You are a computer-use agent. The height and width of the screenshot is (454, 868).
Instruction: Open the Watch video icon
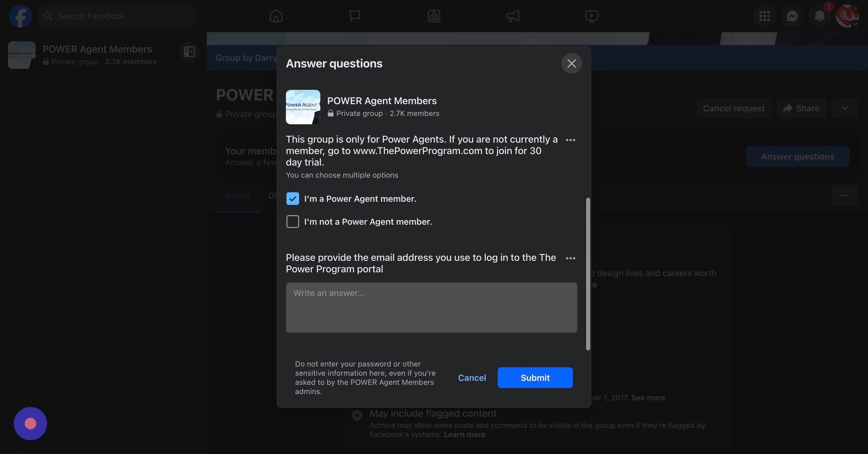click(x=591, y=16)
